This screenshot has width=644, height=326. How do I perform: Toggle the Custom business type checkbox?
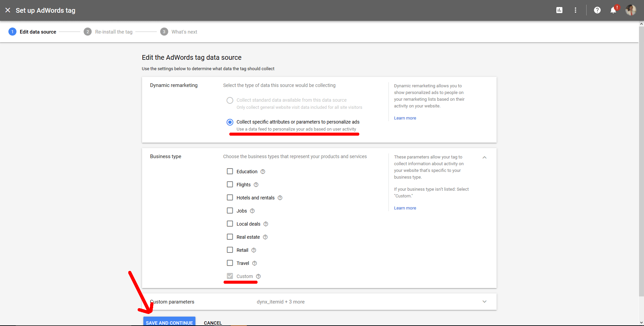[x=230, y=276]
